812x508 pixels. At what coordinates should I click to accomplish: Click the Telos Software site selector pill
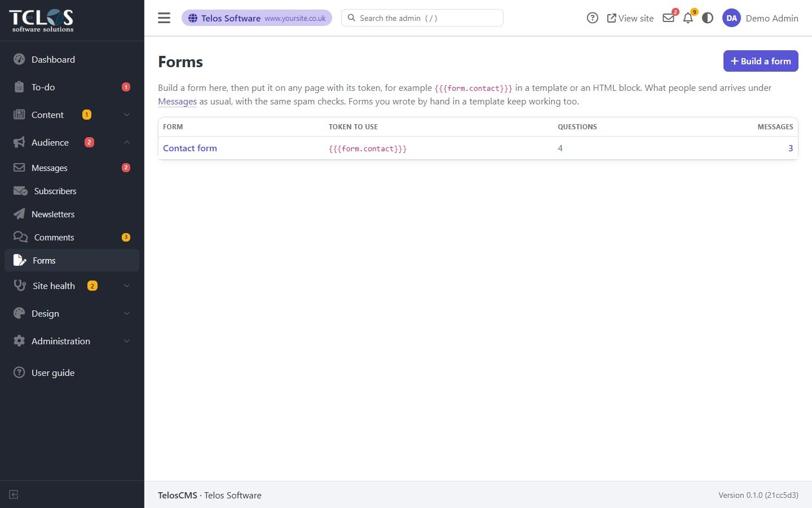coord(257,18)
